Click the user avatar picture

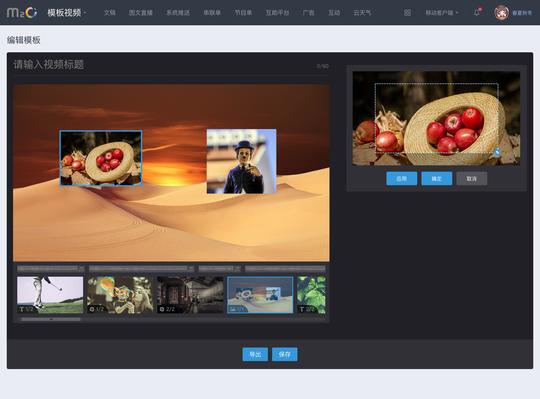[501, 13]
